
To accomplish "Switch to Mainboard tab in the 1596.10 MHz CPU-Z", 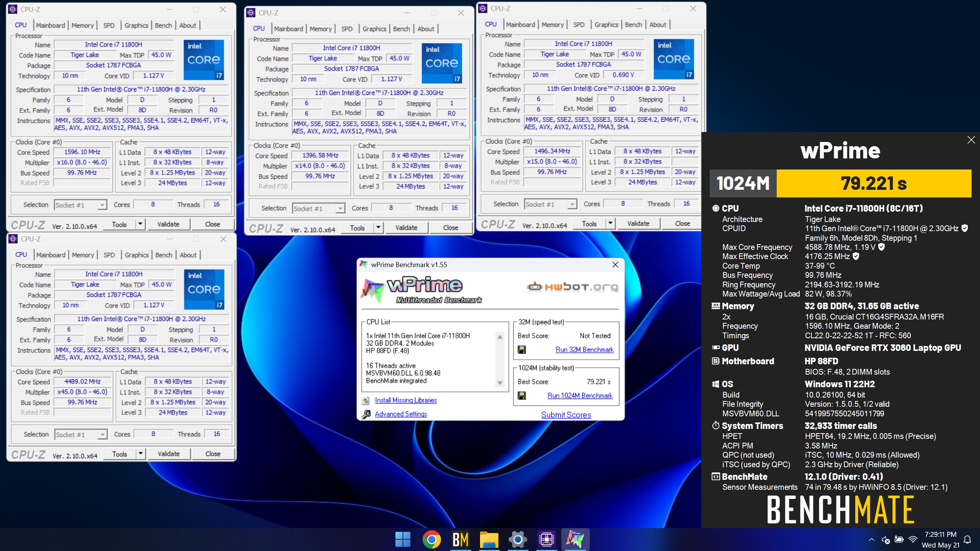I will tap(51, 25).
